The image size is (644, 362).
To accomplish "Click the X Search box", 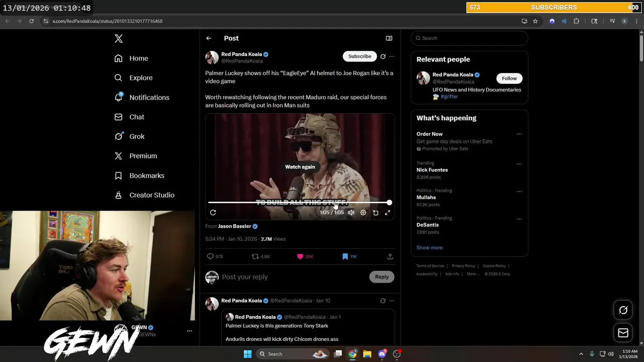I will click(469, 38).
